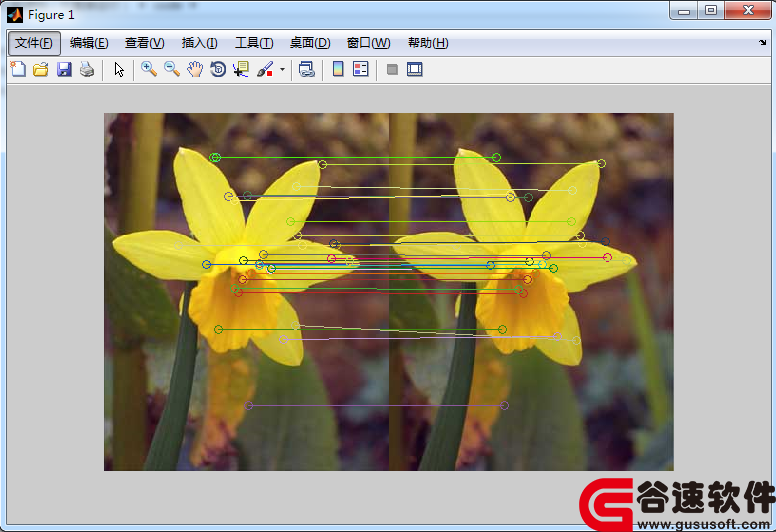
Task: Click the Link Plot icon
Action: 307,69
